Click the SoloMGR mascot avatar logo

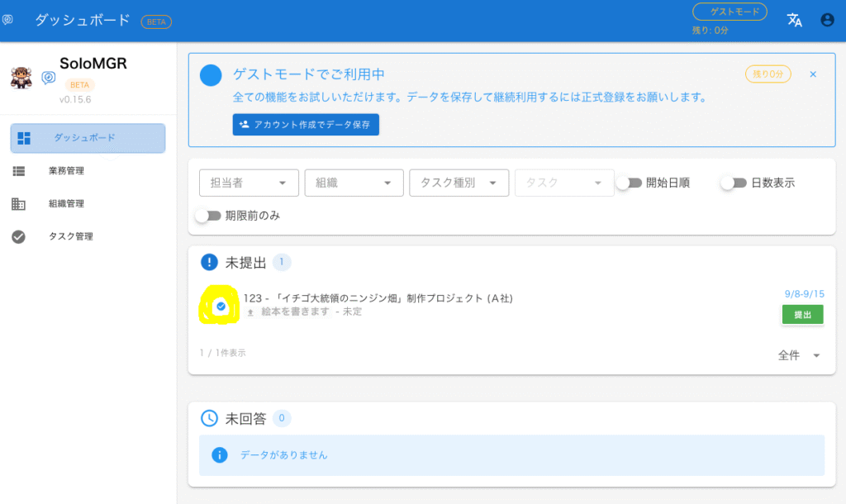click(21, 78)
